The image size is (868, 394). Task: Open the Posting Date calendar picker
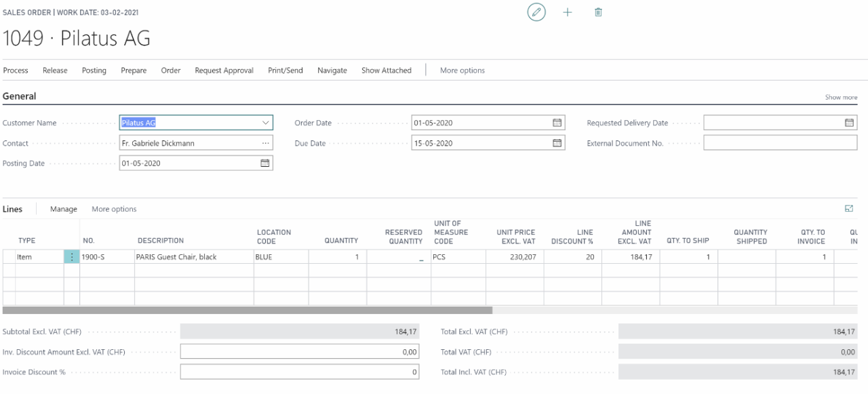tap(265, 163)
